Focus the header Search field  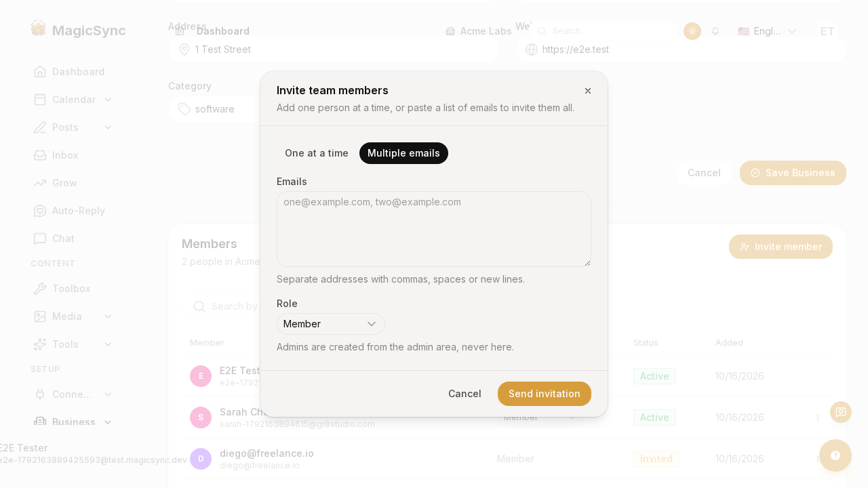coord(604,31)
